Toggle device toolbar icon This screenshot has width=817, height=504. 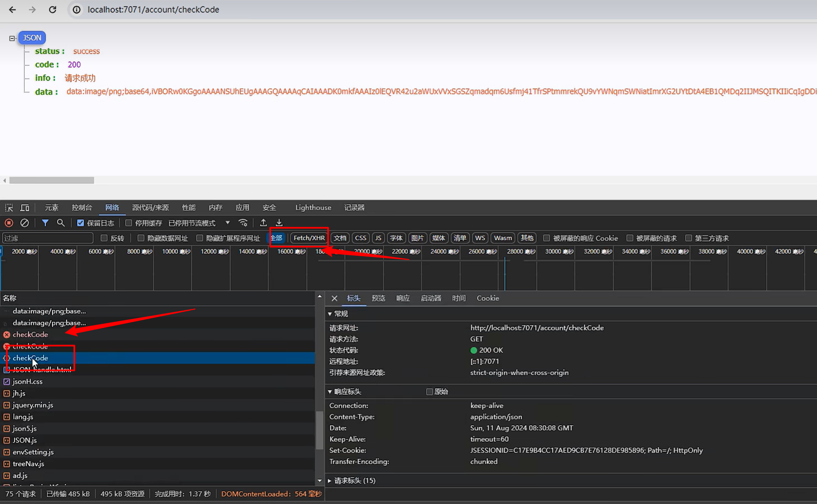tap(25, 208)
